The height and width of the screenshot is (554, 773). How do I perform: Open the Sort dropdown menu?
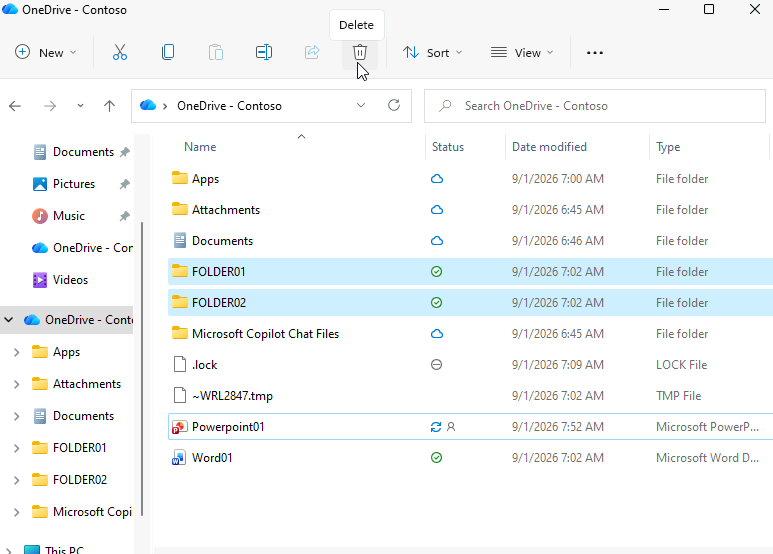pos(432,52)
